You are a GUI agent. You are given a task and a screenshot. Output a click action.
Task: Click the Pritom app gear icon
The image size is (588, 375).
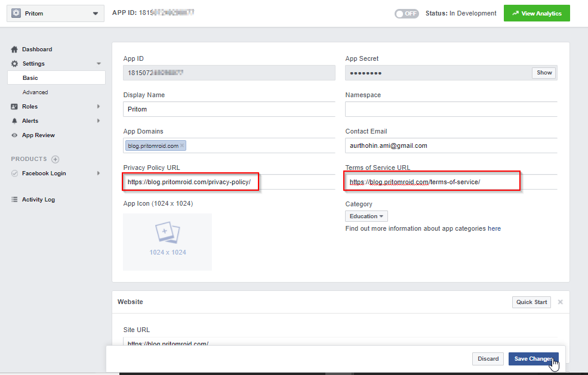click(x=16, y=13)
